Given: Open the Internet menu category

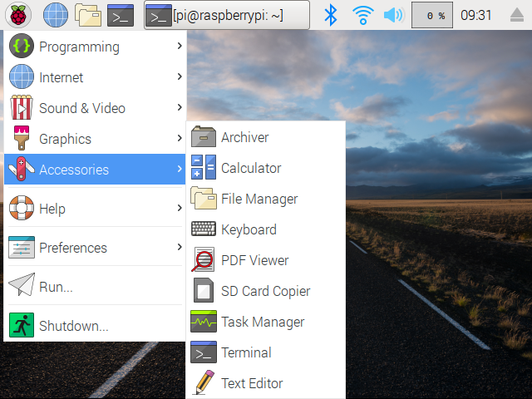Looking at the screenshot, I should coord(95,77).
